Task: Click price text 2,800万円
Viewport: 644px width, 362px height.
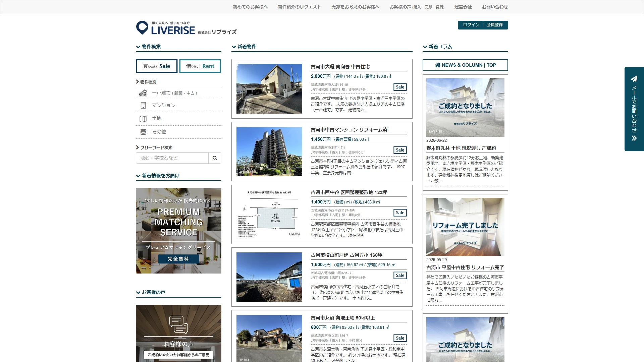Action: [321, 76]
